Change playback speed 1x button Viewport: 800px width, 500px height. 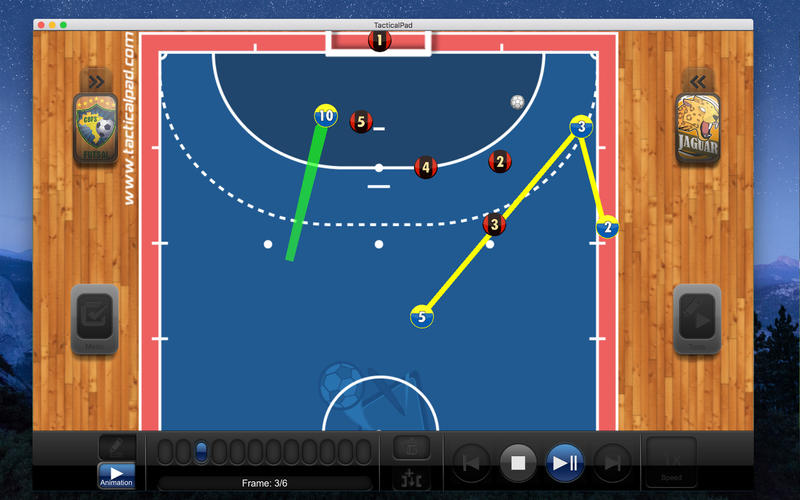tap(671, 462)
